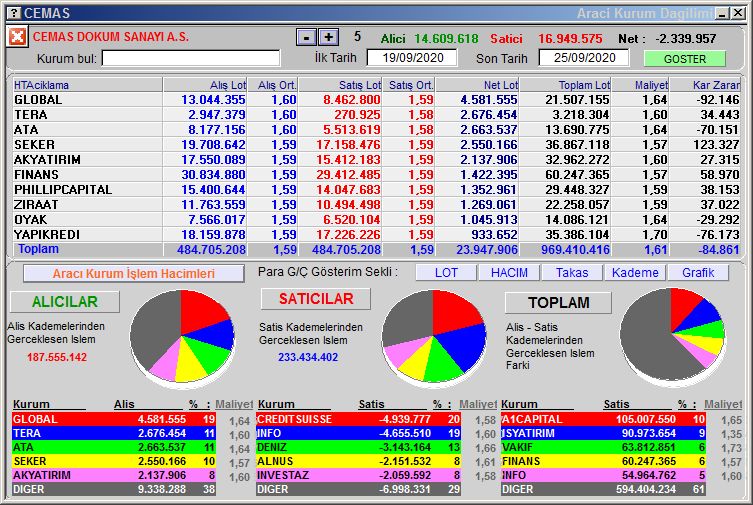Click the TOPLAM button

click(559, 303)
